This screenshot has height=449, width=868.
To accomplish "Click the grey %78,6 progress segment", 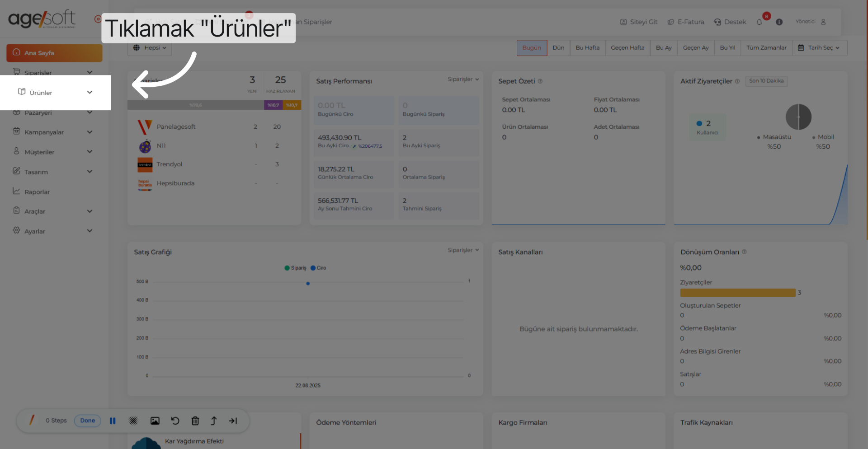I will pos(196,105).
